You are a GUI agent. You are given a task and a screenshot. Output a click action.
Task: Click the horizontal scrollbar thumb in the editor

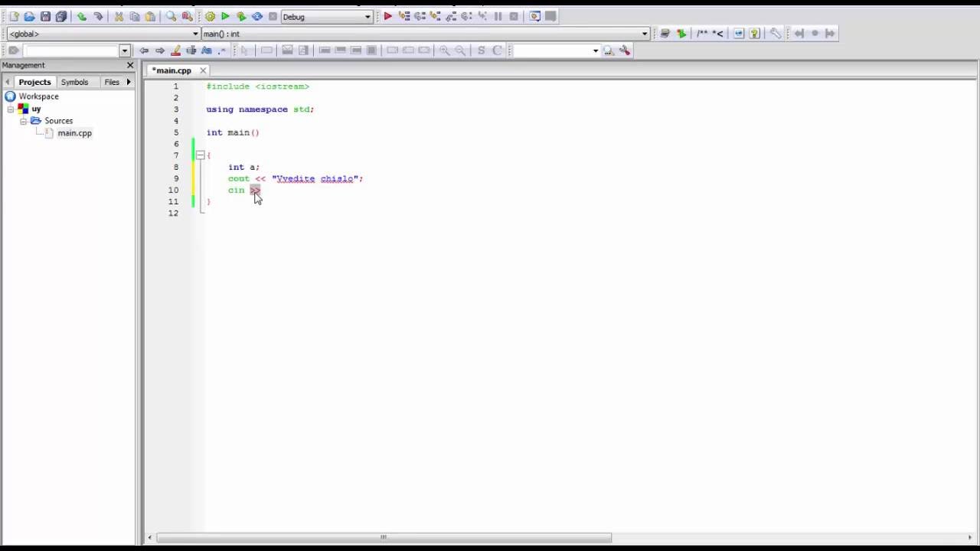tap(384, 537)
